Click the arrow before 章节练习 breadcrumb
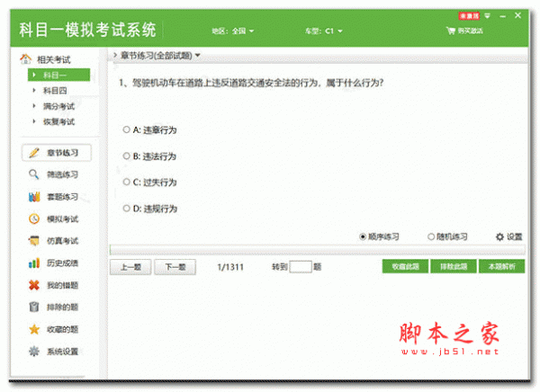Viewport: 540px width, 392px height. coord(115,55)
